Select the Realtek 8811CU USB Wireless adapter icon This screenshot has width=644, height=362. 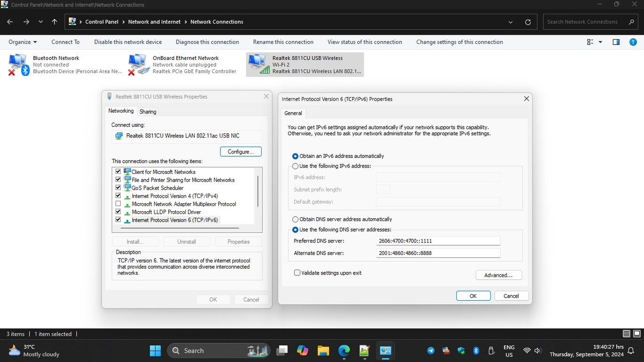(258, 64)
